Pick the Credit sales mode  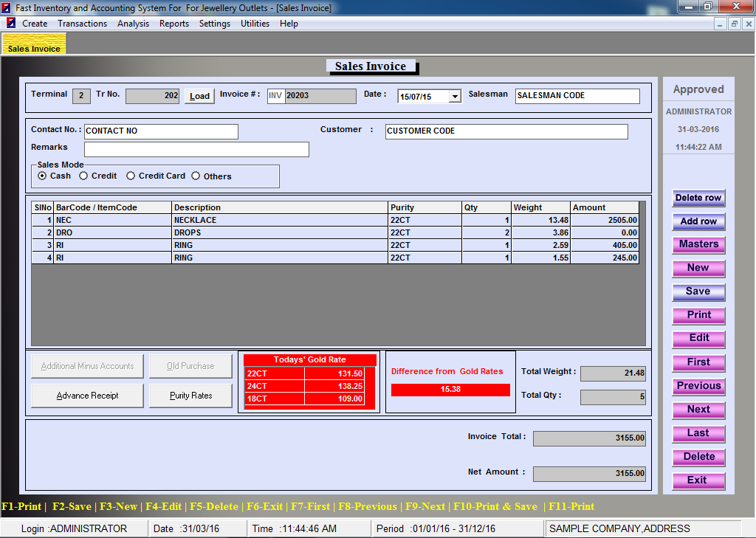tap(83, 176)
